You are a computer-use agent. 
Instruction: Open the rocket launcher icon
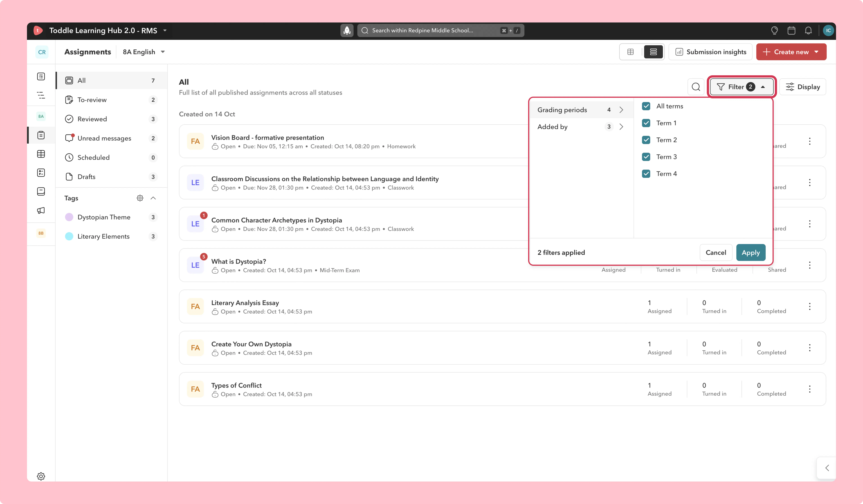pos(347,30)
